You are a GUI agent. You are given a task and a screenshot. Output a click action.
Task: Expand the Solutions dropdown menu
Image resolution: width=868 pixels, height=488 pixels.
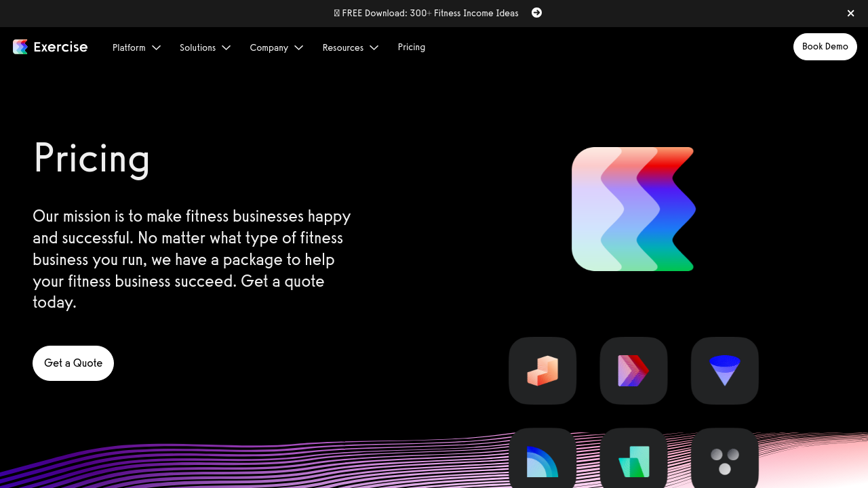(205, 47)
